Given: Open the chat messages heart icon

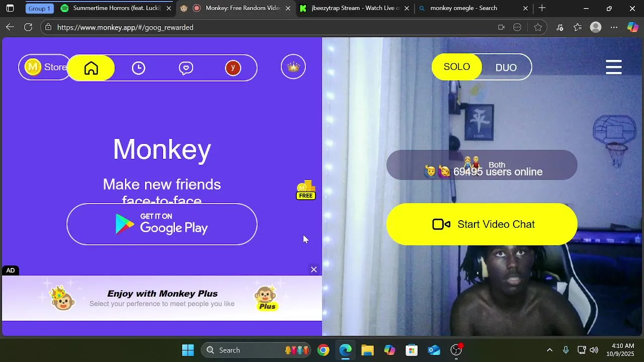Looking at the screenshot, I should pyautogui.click(x=186, y=68).
